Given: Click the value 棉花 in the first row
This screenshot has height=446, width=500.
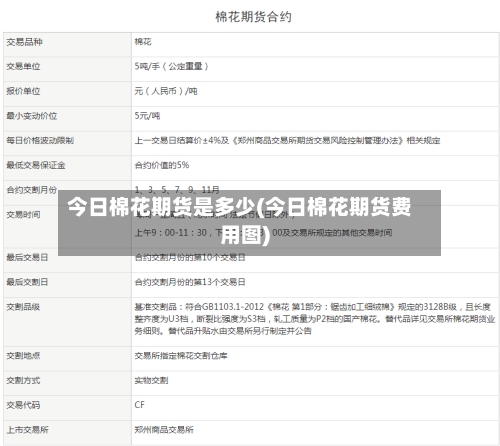Looking at the screenshot, I should (x=143, y=42).
